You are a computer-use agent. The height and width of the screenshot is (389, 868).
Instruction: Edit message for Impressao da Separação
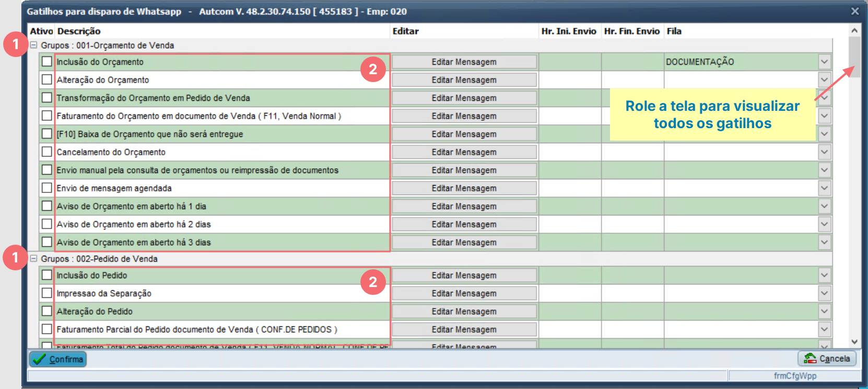click(464, 293)
